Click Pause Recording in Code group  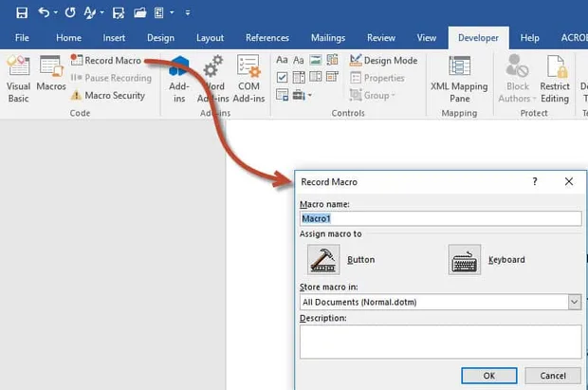[x=111, y=78]
